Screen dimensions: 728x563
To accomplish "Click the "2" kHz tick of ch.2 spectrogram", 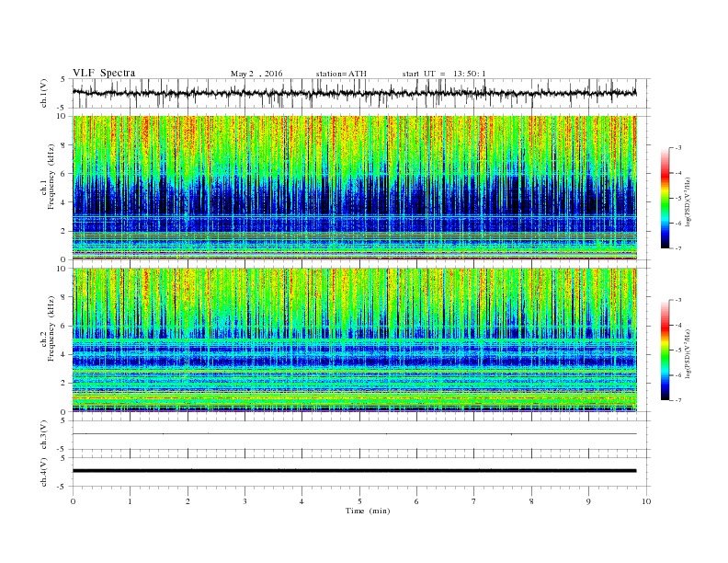I will (63, 384).
